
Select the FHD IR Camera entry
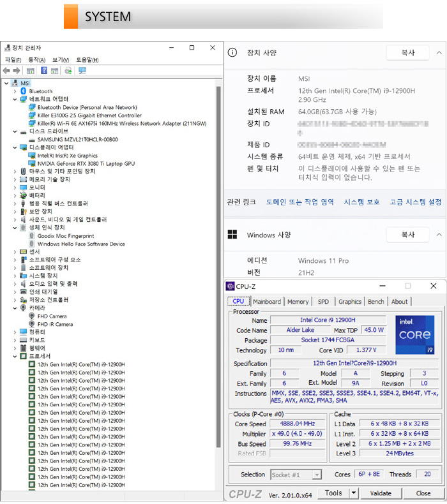click(55, 324)
